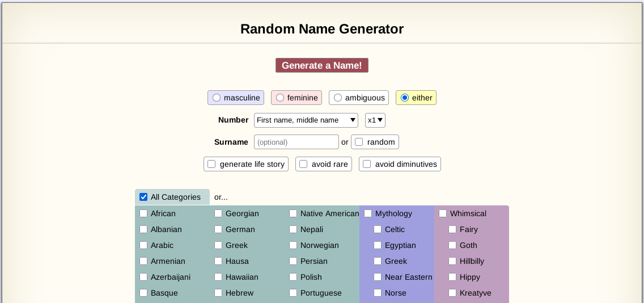Check the generate life story option
Image resolution: width=644 pixels, height=303 pixels.
click(x=211, y=164)
